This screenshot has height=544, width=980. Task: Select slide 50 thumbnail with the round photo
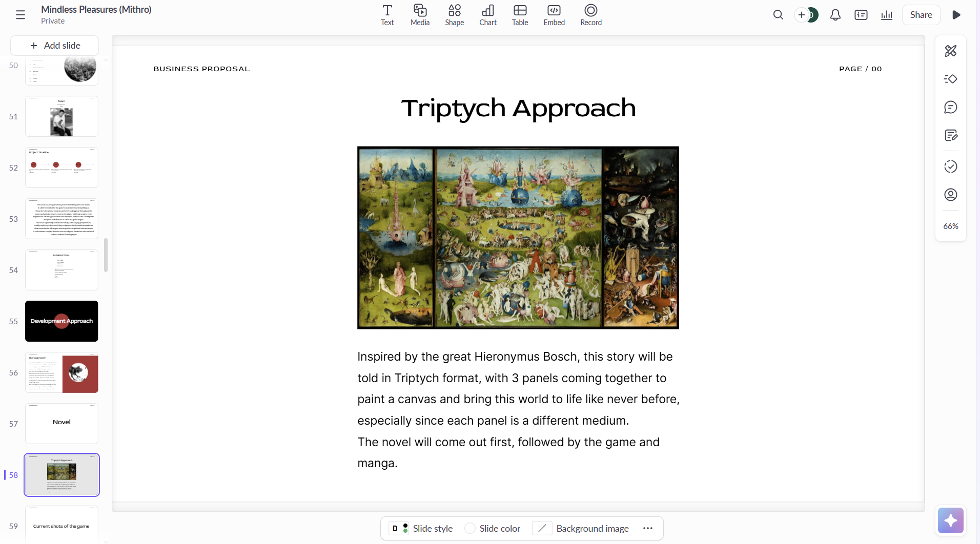(x=62, y=71)
